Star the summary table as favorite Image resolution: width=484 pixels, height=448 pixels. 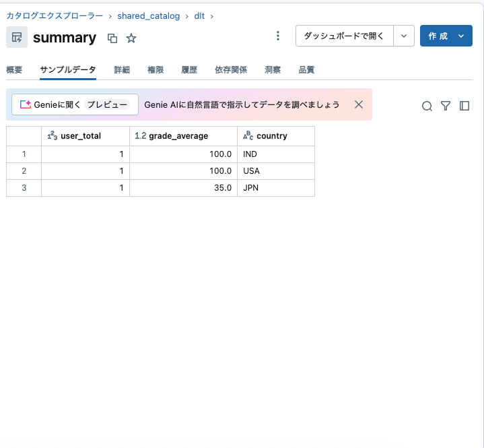point(131,38)
